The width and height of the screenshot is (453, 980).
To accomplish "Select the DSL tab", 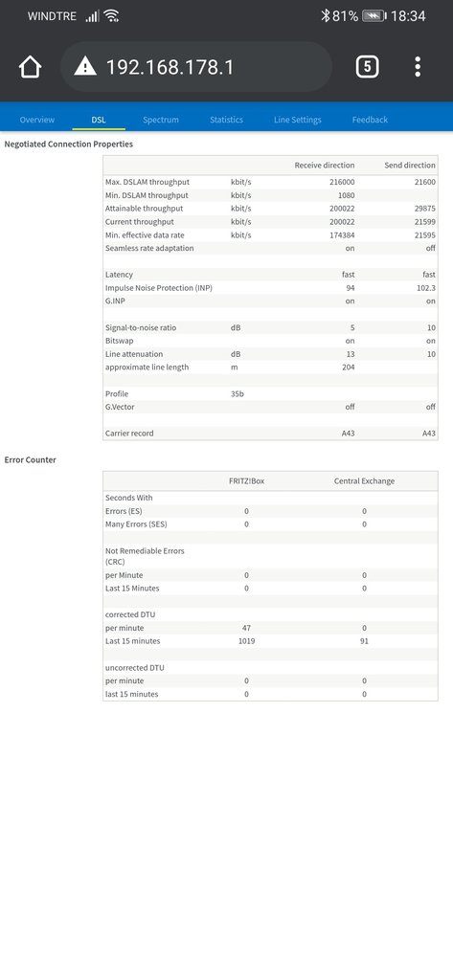I will [x=99, y=120].
